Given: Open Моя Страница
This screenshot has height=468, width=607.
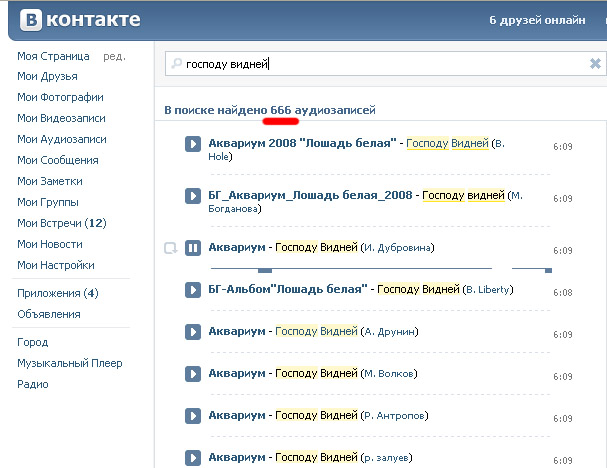Looking at the screenshot, I should (53, 56).
